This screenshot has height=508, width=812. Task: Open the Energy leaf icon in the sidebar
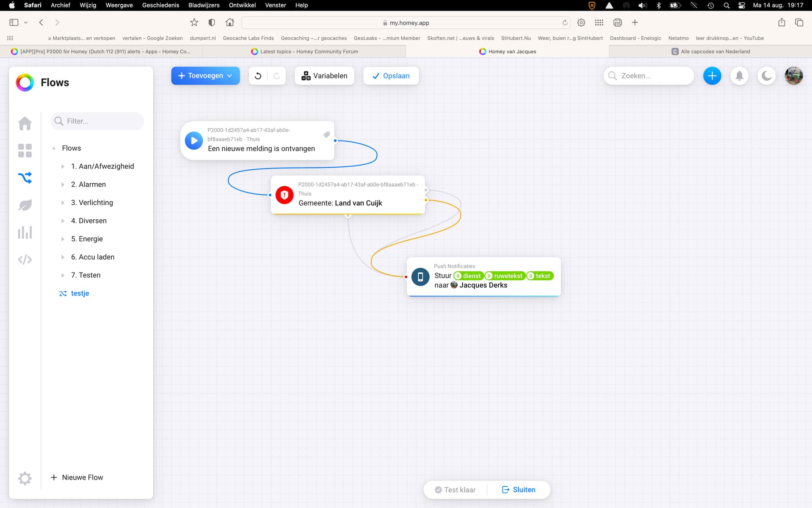(x=25, y=205)
